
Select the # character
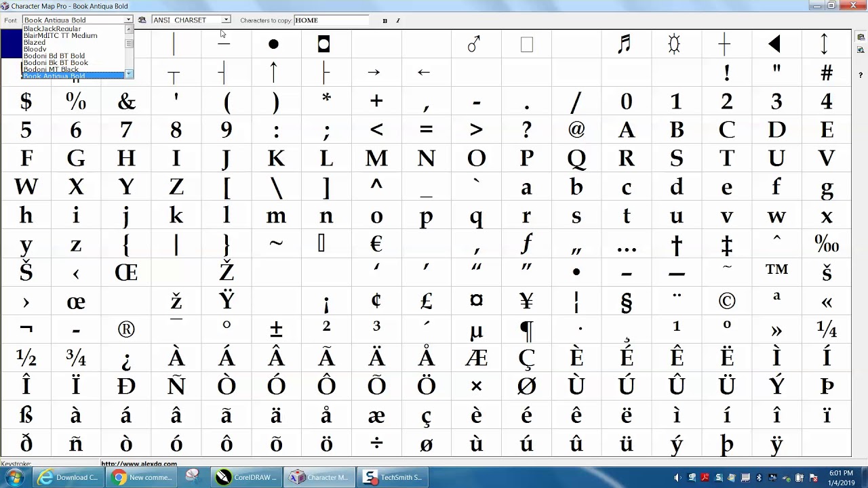[x=827, y=73]
